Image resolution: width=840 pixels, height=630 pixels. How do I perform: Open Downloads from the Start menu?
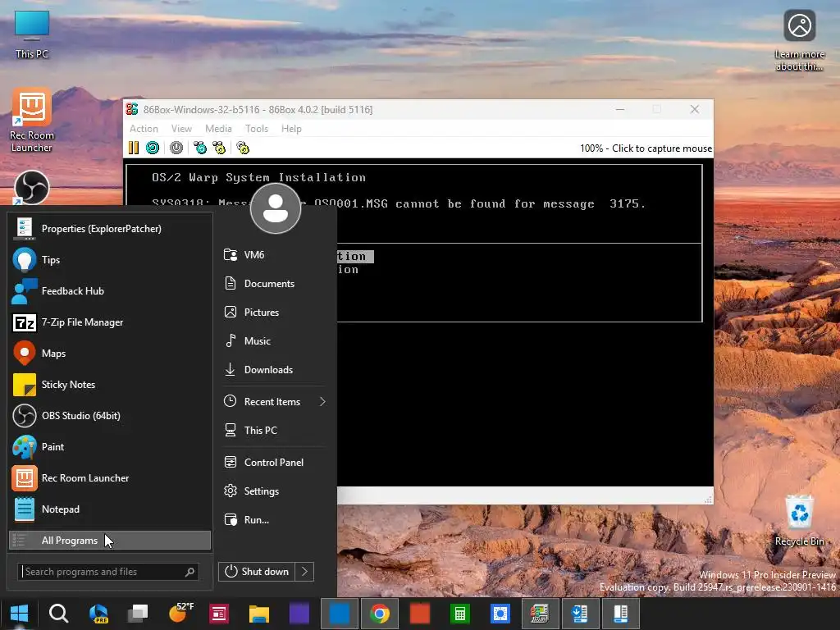274,370
